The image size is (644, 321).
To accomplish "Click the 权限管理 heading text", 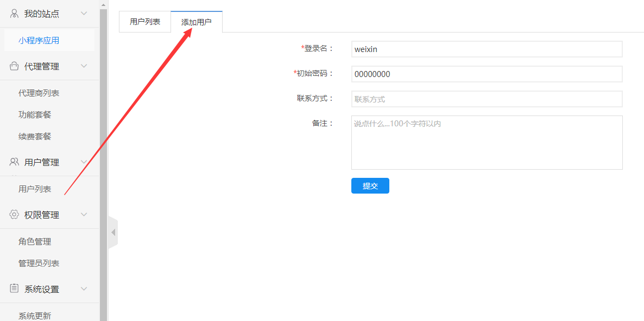I will 41,214.
